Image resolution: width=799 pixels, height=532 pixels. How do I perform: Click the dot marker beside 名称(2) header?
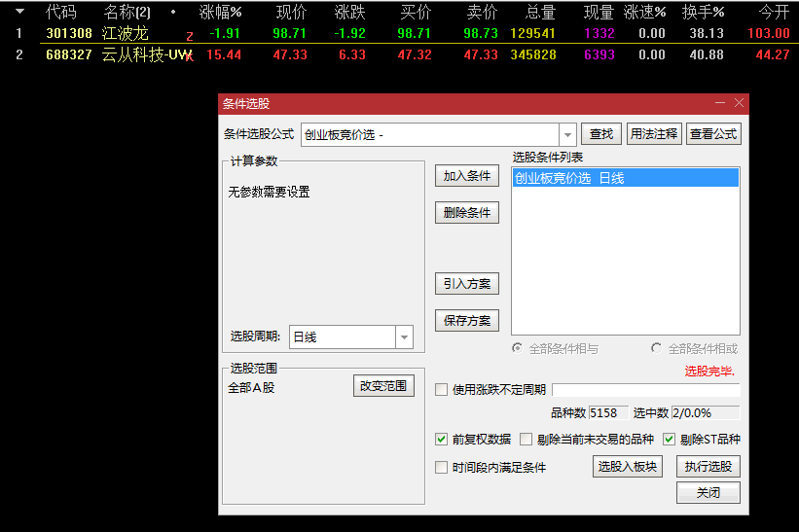pos(173,12)
